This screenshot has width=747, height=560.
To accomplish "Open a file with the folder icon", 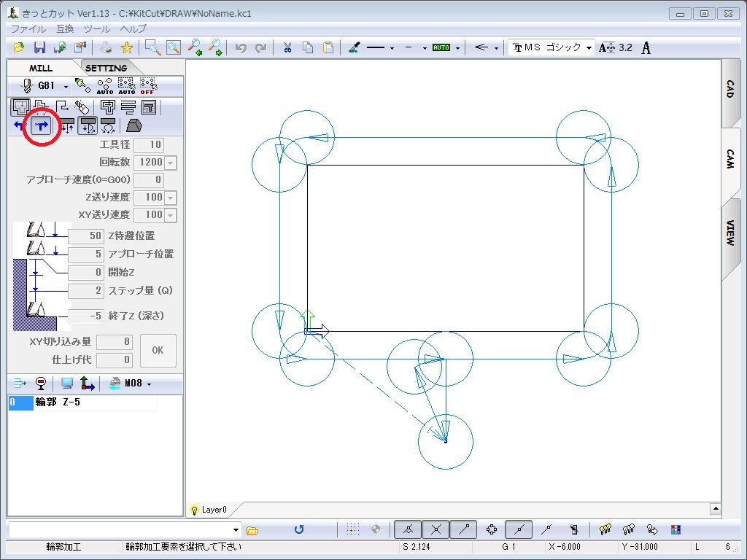I will click(18, 47).
